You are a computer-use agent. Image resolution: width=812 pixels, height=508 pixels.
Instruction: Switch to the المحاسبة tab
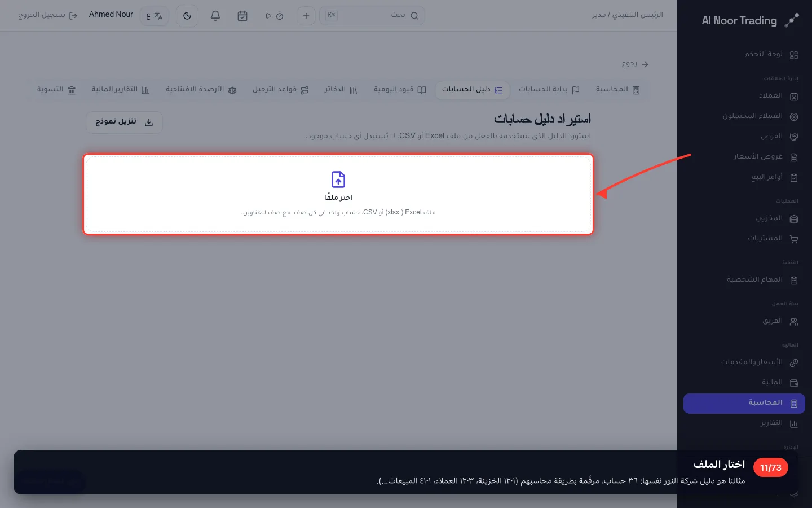point(618,90)
